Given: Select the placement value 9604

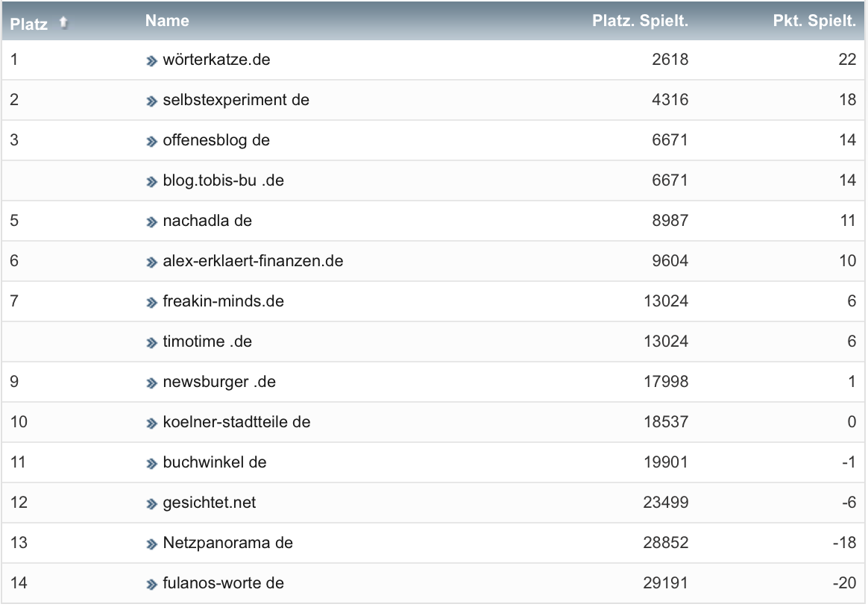Looking at the screenshot, I should (670, 261).
